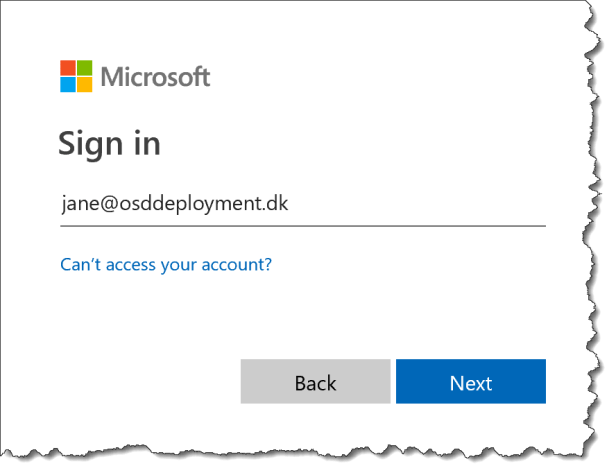The width and height of the screenshot is (616, 475).
Task: Click the word "in" in the heading
Action: (x=147, y=143)
